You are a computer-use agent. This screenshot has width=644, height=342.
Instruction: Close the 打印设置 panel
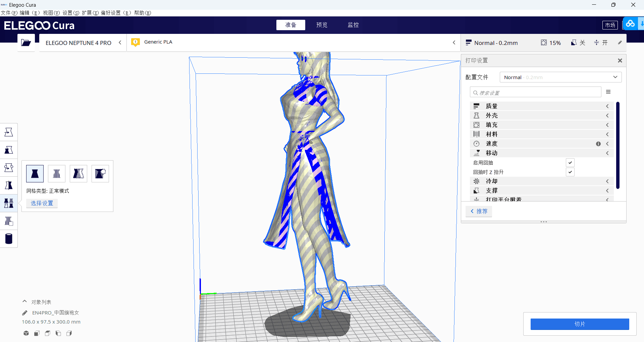620,60
